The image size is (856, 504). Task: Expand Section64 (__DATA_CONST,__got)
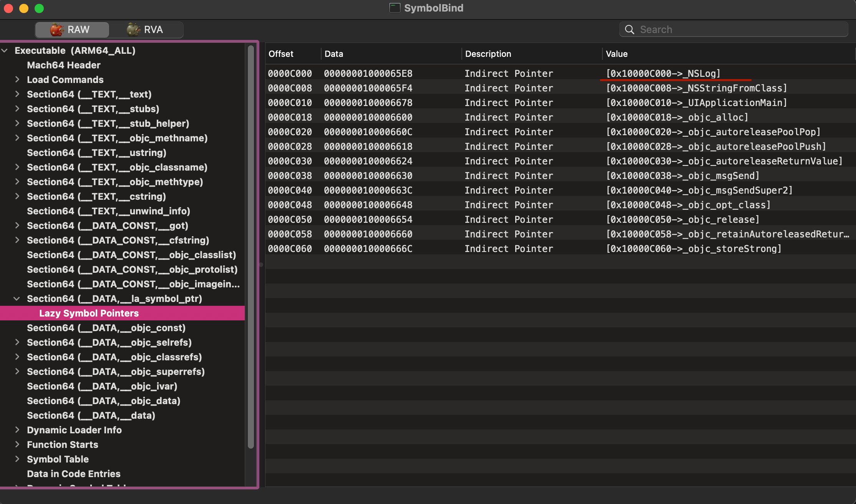coord(17,225)
